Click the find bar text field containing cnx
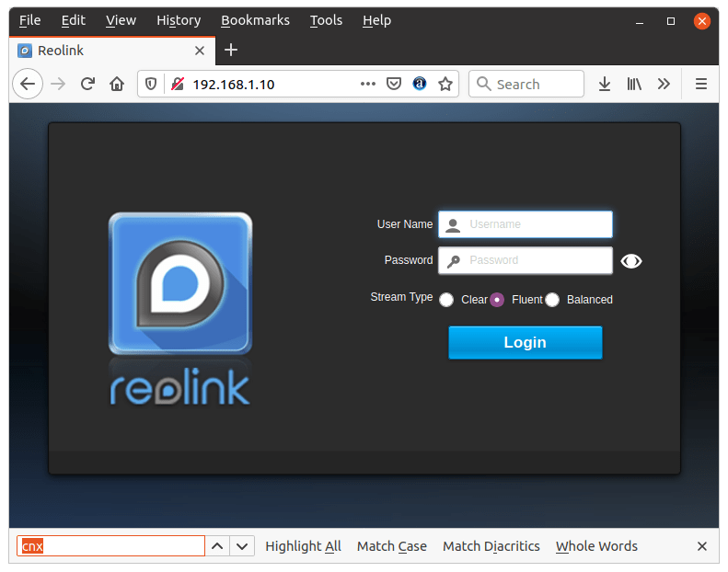728x572 pixels. [x=110, y=546]
